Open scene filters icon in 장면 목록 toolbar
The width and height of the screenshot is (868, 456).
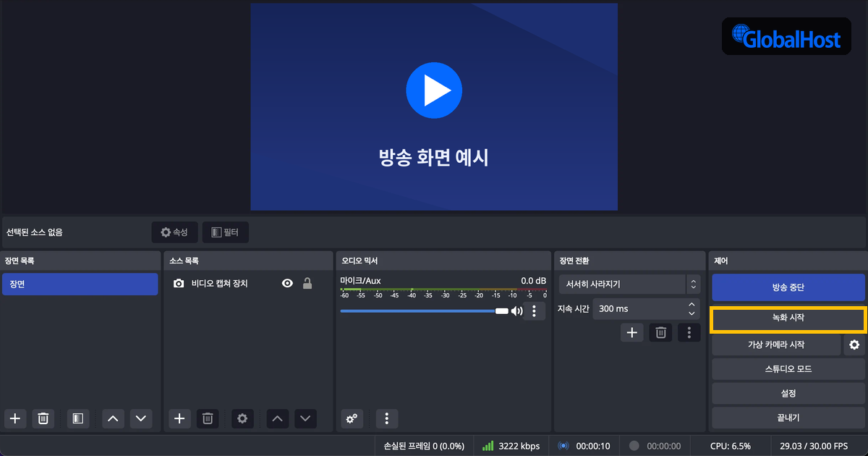tap(77, 418)
